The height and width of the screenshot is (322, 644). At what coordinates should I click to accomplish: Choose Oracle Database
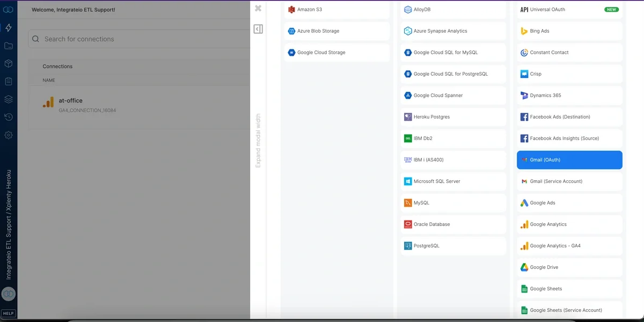(x=453, y=224)
